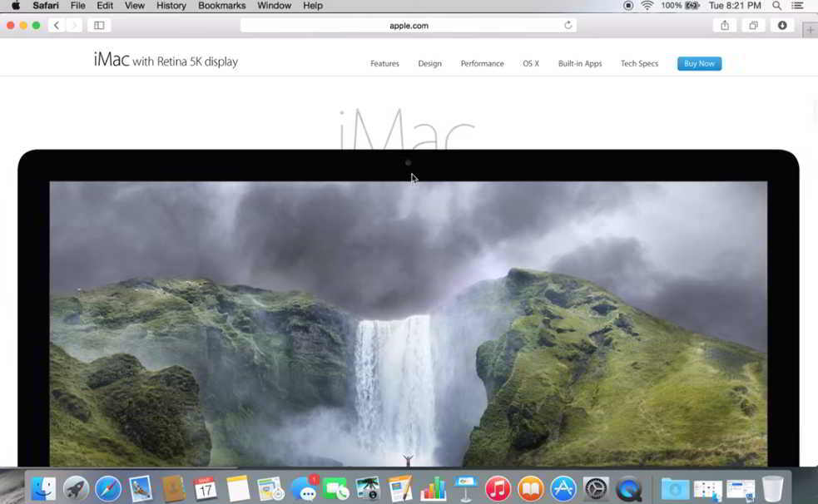818x504 pixels.
Task: Open the Notes app in dock
Action: [x=238, y=489]
